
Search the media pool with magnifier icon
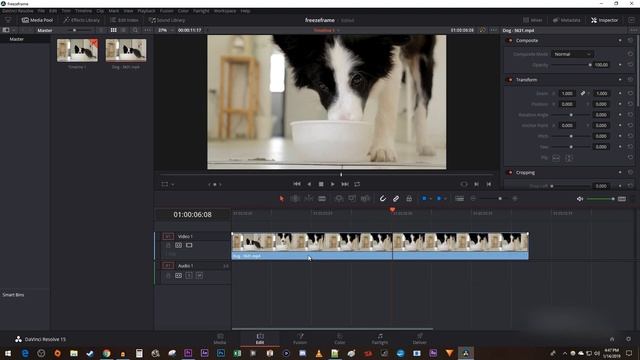tap(135, 30)
